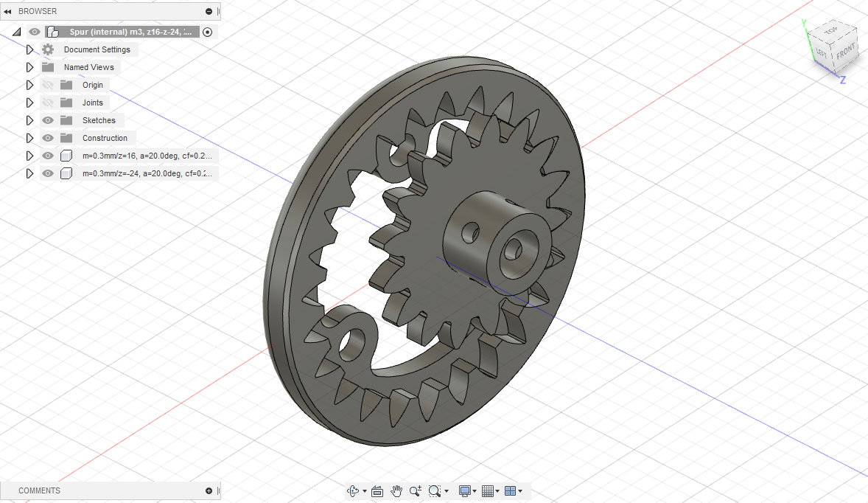Screen dimensions: 868x503
Task: Select the Sketches label in browser
Action: [99, 120]
